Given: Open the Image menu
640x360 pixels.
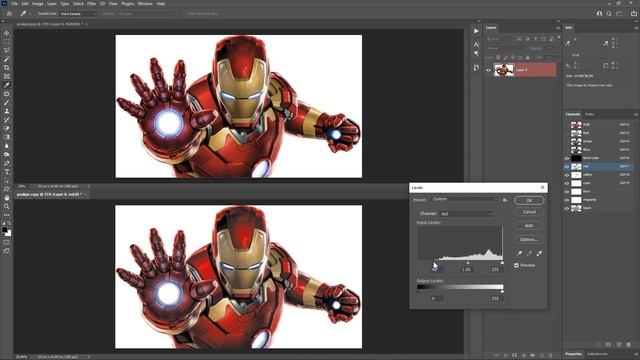Looking at the screenshot, I should 38,4.
